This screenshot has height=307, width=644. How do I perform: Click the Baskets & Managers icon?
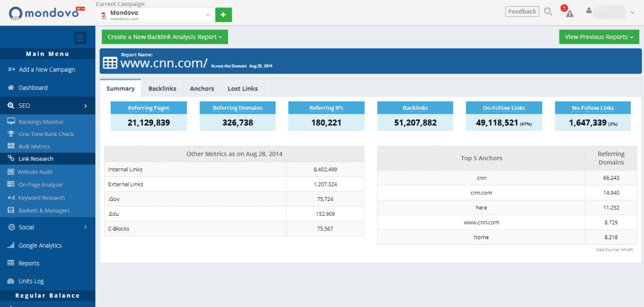[11, 210]
